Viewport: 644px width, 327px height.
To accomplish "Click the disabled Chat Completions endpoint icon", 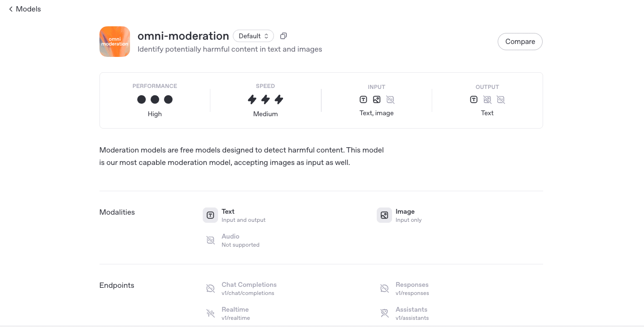I will [210, 288].
